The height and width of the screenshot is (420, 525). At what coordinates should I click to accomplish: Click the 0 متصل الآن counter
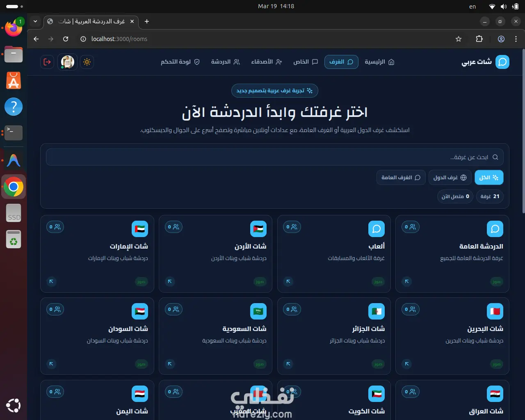pyautogui.click(x=455, y=196)
